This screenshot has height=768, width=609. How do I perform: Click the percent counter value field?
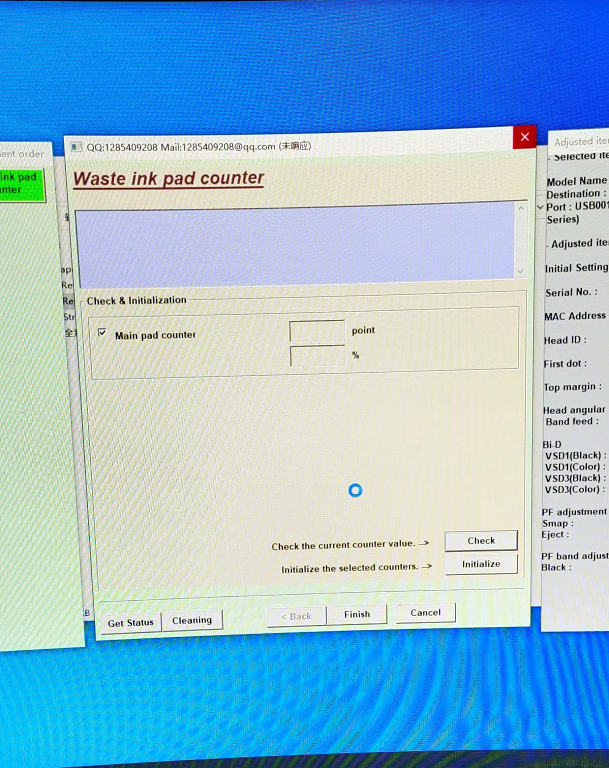pos(317,356)
